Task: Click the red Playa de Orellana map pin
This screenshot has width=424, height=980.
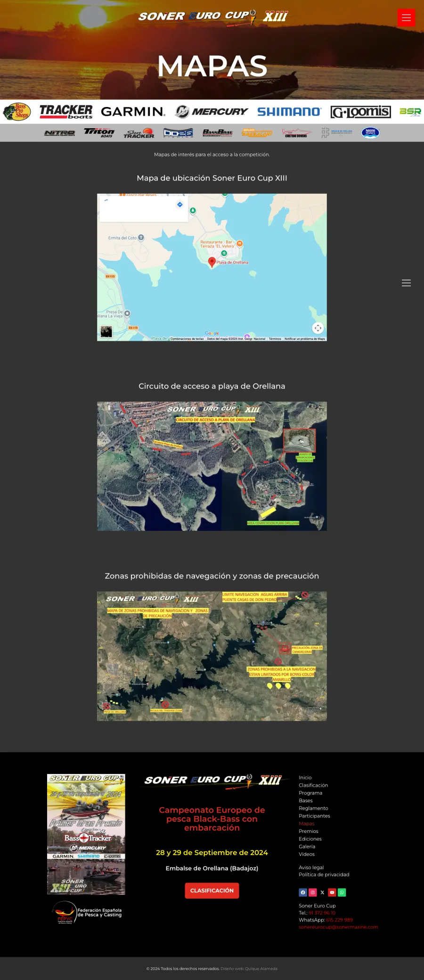Action: (212, 263)
